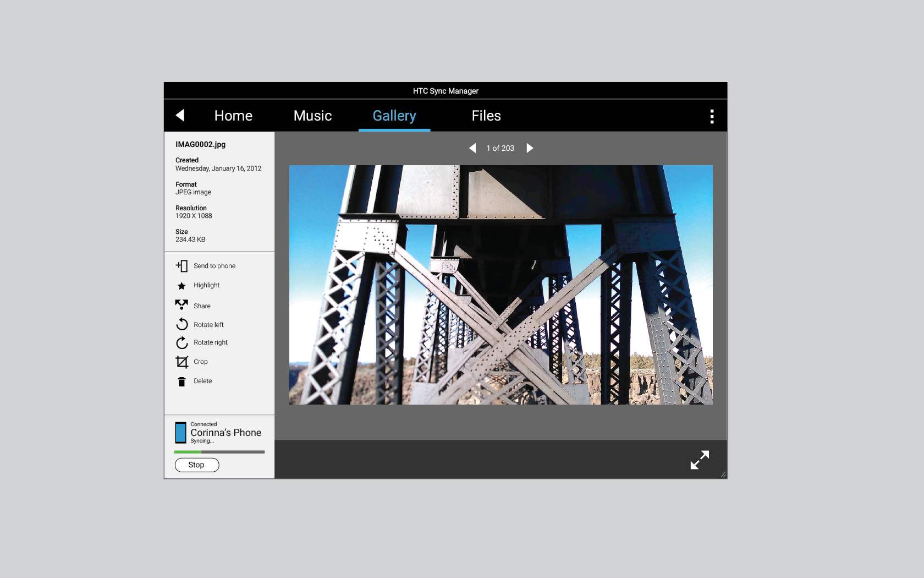
Task: Switch to the Home tab
Action: [233, 116]
